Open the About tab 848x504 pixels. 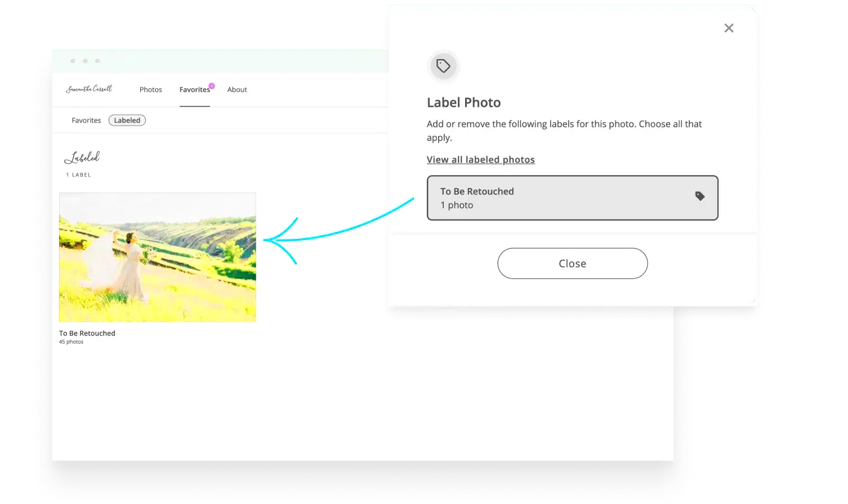(x=236, y=90)
